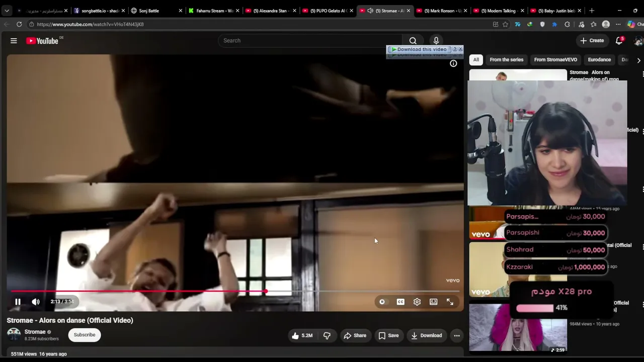Go to the YouTube home logo
This screenshot has height=362, width=644.
pyautogui.click(x=42, y=41)
